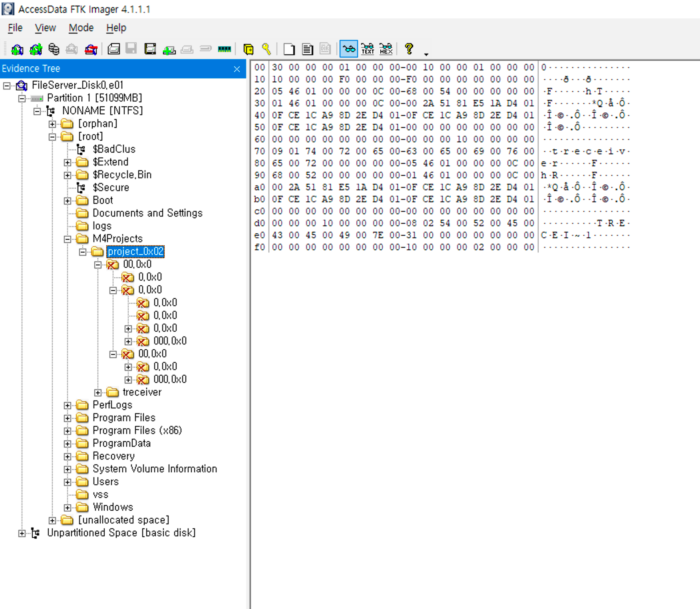This screenshot has height=609, width=700.
Task: Expand the Boot folder
Action: tap(68, 201)
